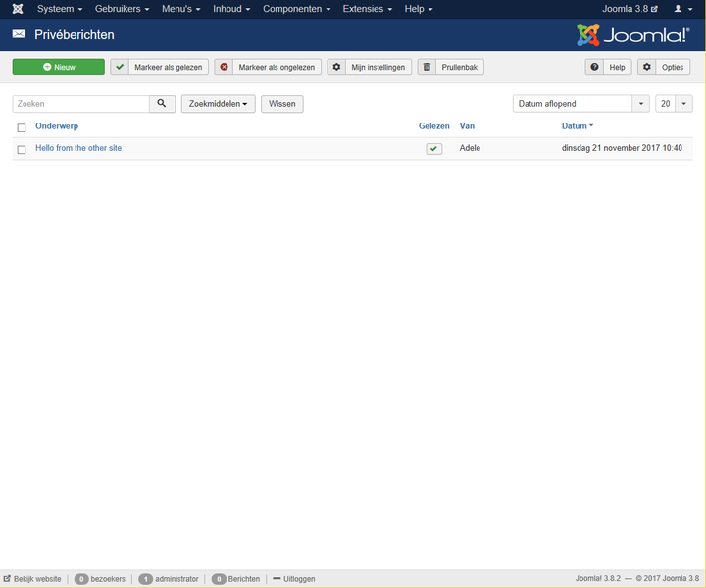Open the Help menu in top bar
Viewport: 706px width, 588px height.
(419, 9)
